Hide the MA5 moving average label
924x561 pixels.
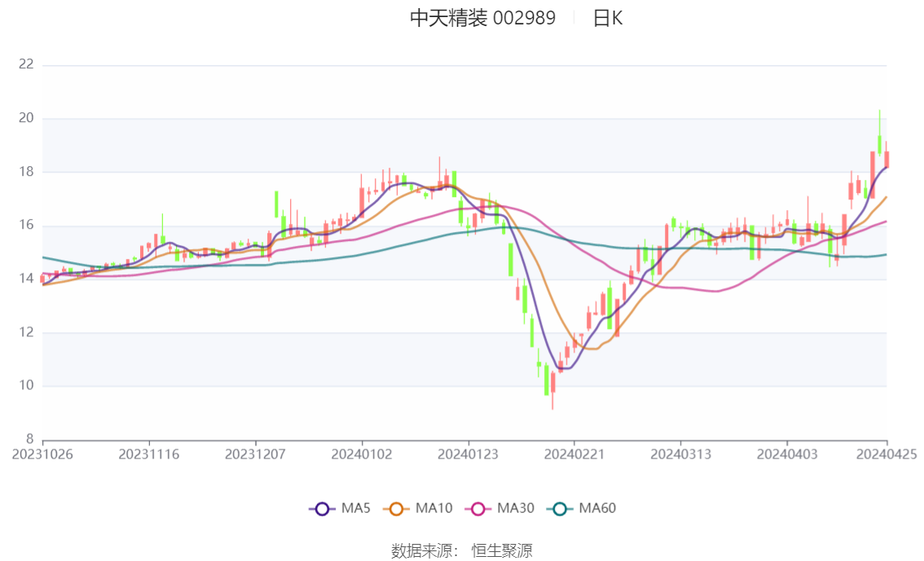point(356,508)
